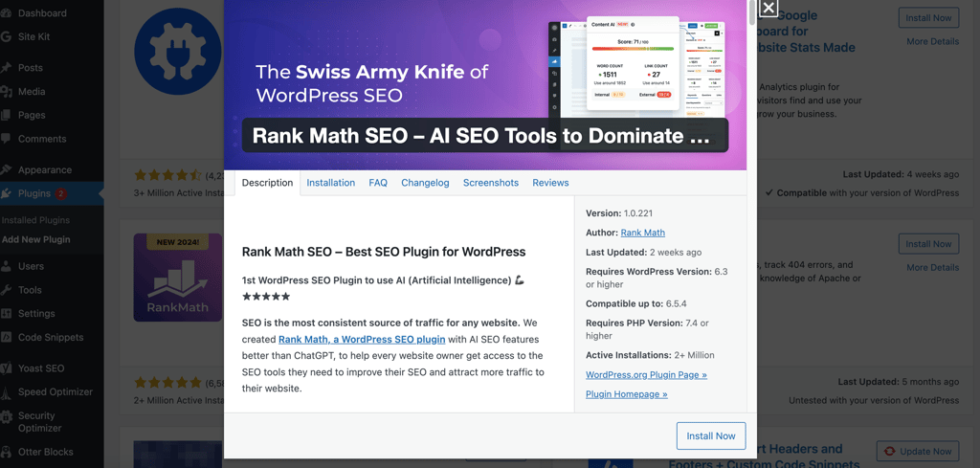Open the FAQ tab
The height and width of the screenshot is (468, 980).
pyautogui.click(x=378, y=183)
